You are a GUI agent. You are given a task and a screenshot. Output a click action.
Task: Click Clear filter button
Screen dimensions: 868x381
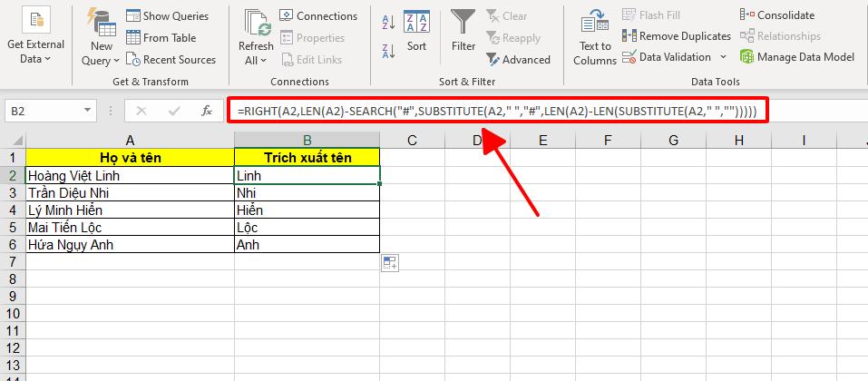pos(506,16)
